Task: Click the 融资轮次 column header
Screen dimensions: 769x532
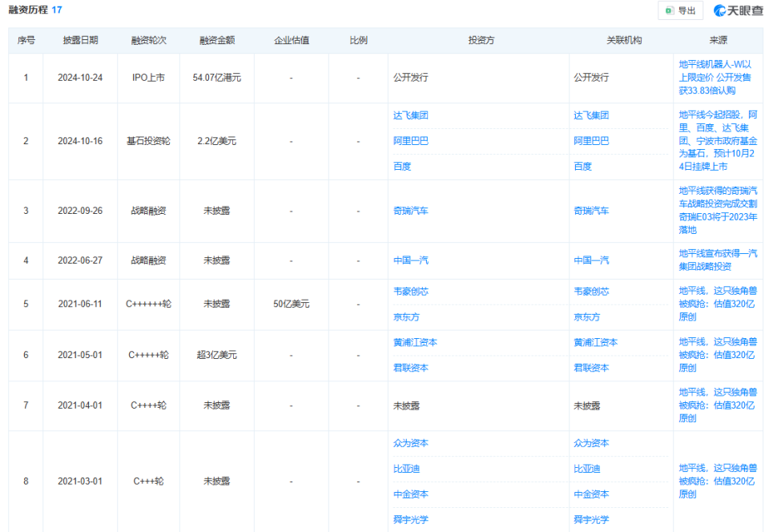Action: coord(149,40)
